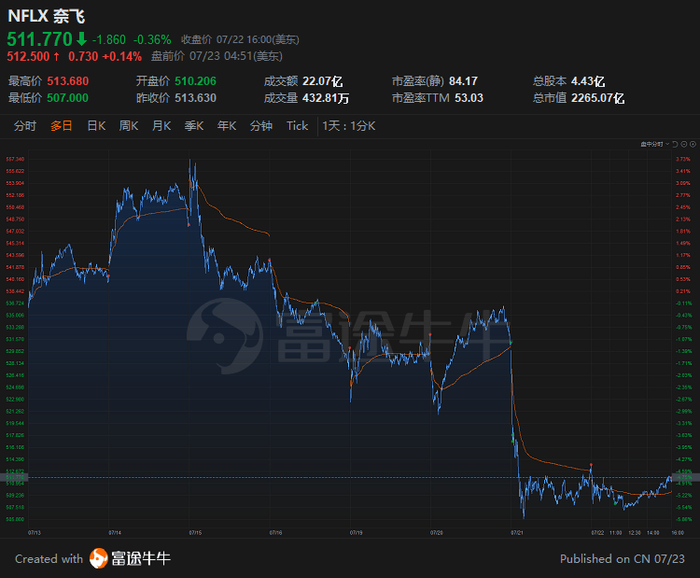Click the 最低价 value 507.000

point(68,98)
